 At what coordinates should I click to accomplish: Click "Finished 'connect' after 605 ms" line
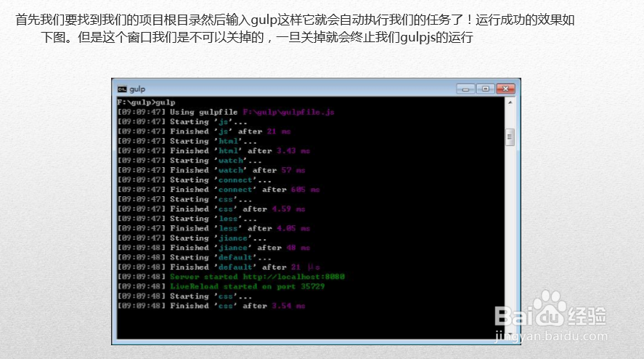(219, 190)
